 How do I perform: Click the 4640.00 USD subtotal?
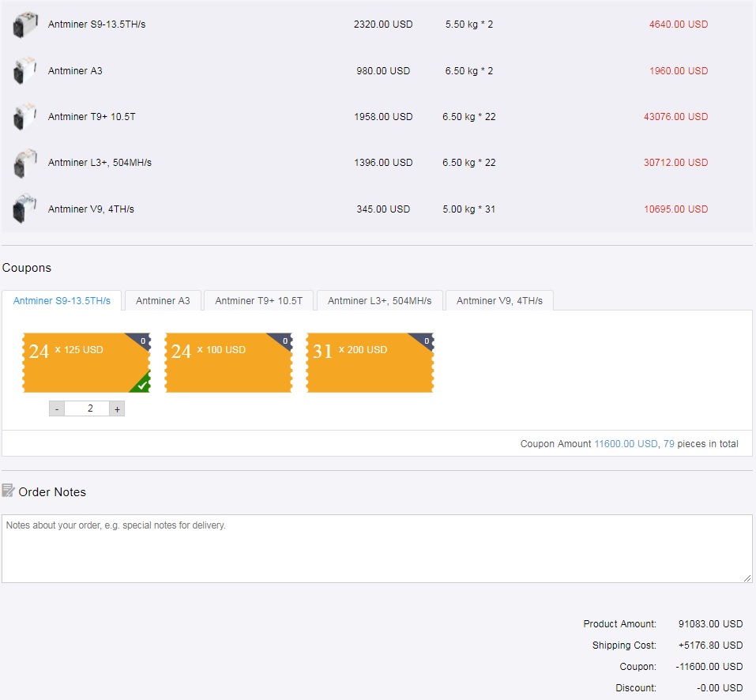tap(679, 24)
